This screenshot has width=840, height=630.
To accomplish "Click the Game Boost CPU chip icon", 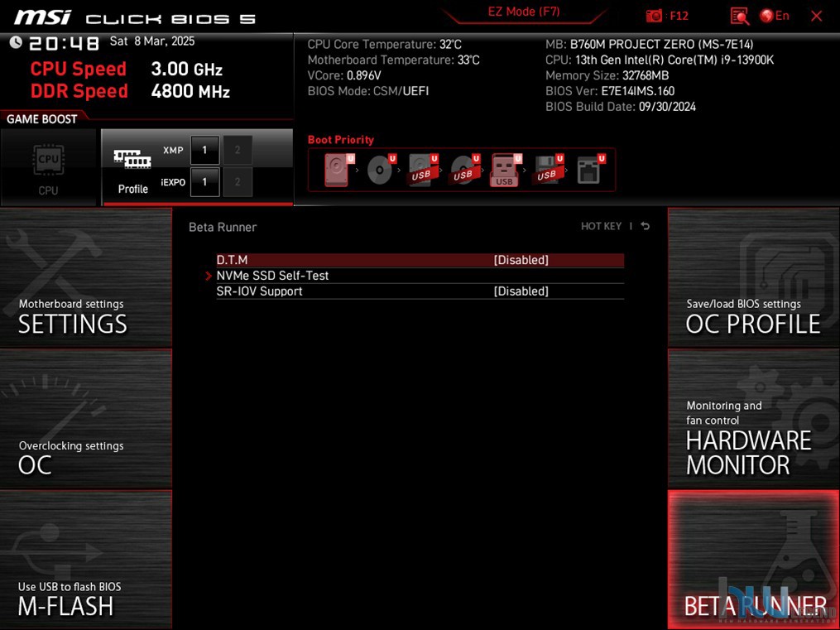I will [48, 160].
